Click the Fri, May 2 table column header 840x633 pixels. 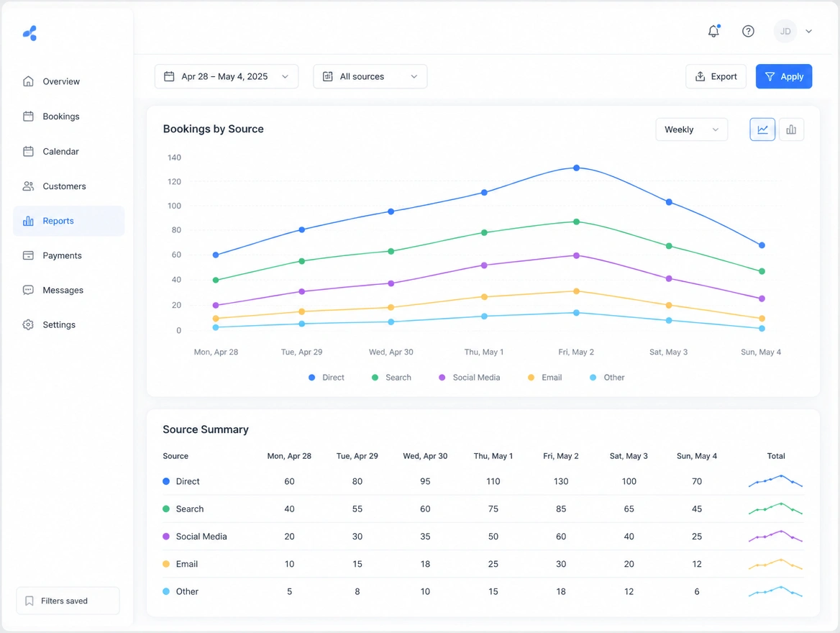(x=561, y=456)
